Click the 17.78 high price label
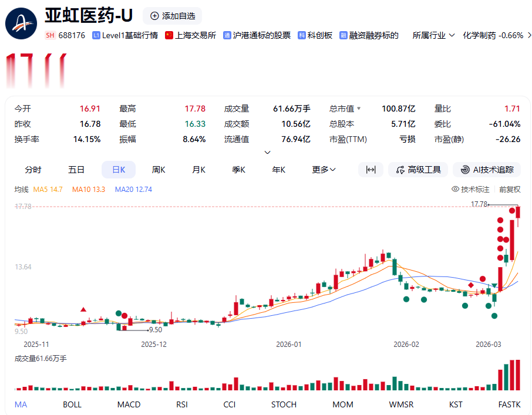 pos(479,204)
